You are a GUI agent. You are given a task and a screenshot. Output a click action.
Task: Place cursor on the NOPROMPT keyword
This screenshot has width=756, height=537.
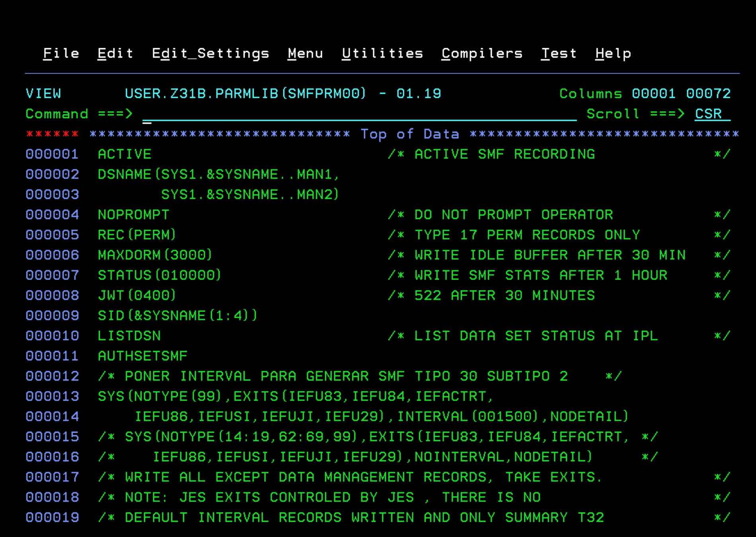point(133,215)
